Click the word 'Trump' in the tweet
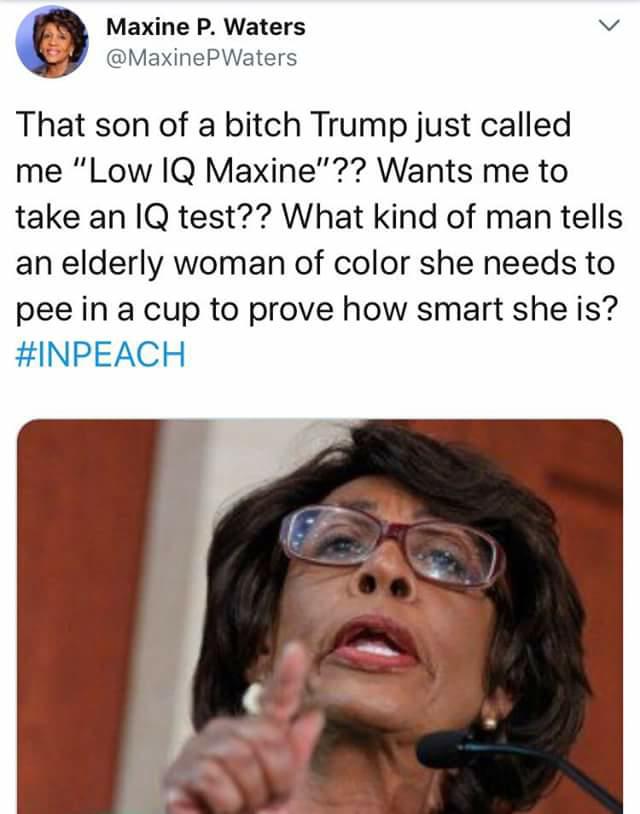This screenshot has width=640, height=814. tap(359, 126)
